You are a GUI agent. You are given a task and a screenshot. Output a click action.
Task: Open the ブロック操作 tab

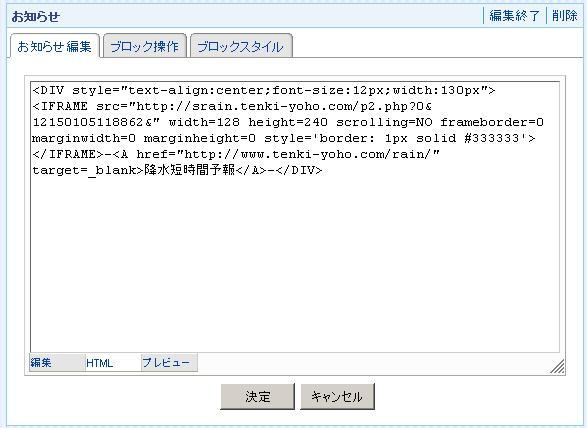click(145, 46)
